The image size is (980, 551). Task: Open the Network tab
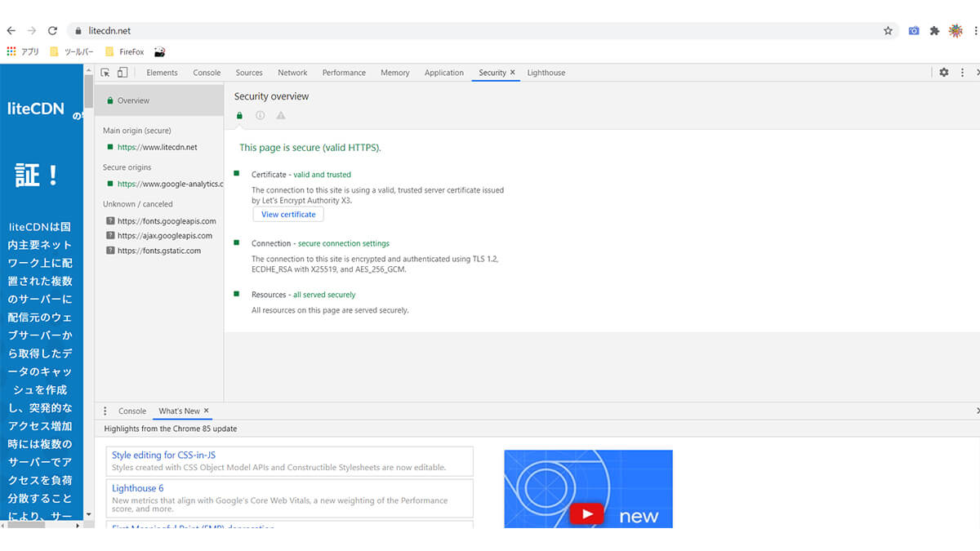292,73
